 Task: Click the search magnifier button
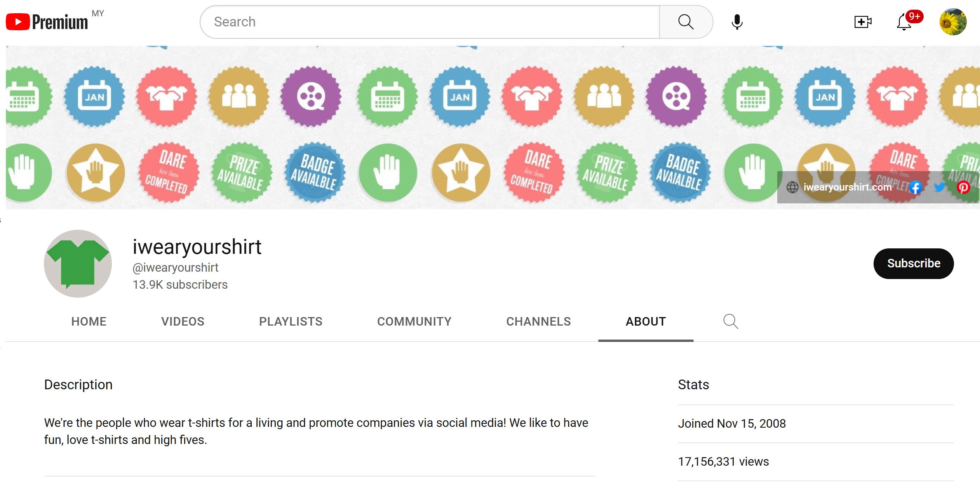click(x=686, y=22)
